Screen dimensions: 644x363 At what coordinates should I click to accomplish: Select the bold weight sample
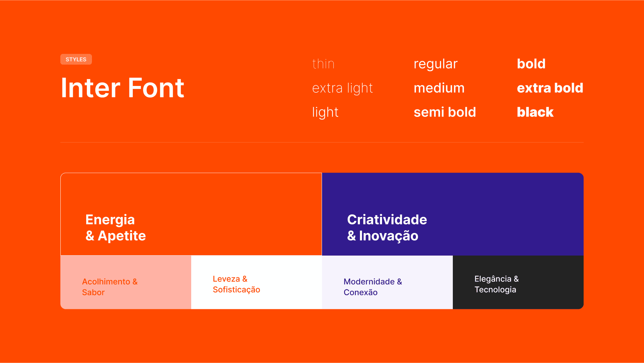point(531,64)
